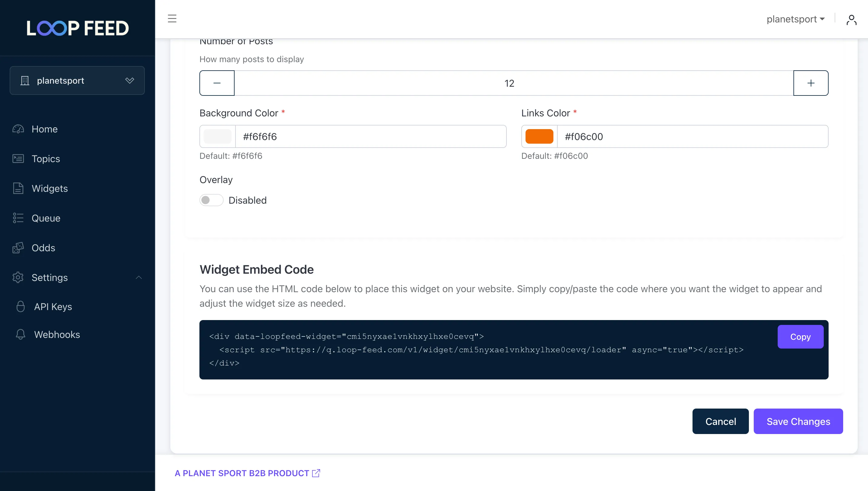Collapse the Settings section chevron
This screenshot has width=868, height=491.
(139, 277)
